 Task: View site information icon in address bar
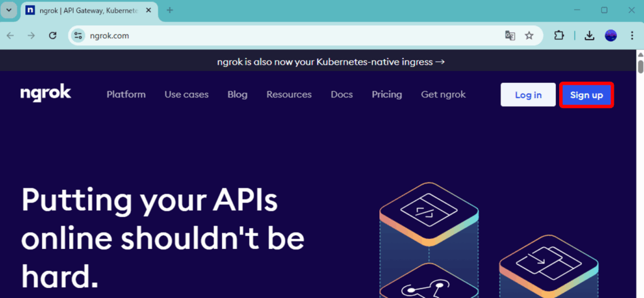(78, 36)
